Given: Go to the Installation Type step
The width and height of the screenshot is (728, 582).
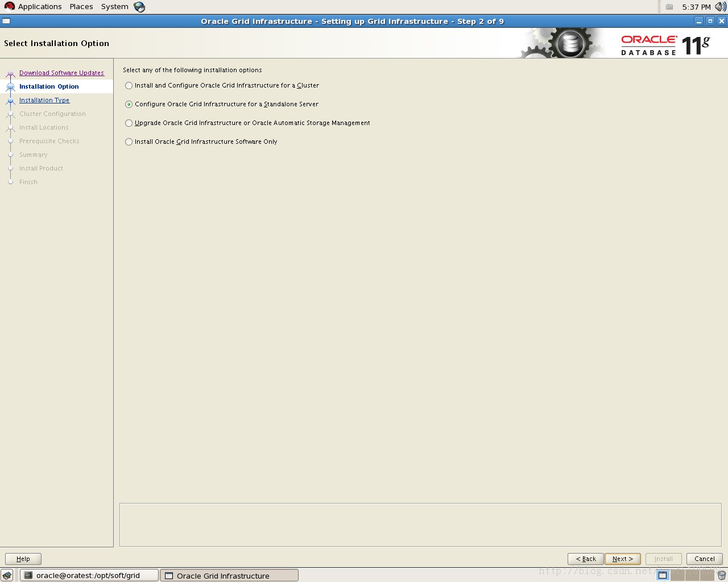Looking at the screenshot, I should (x=44, y=100).
